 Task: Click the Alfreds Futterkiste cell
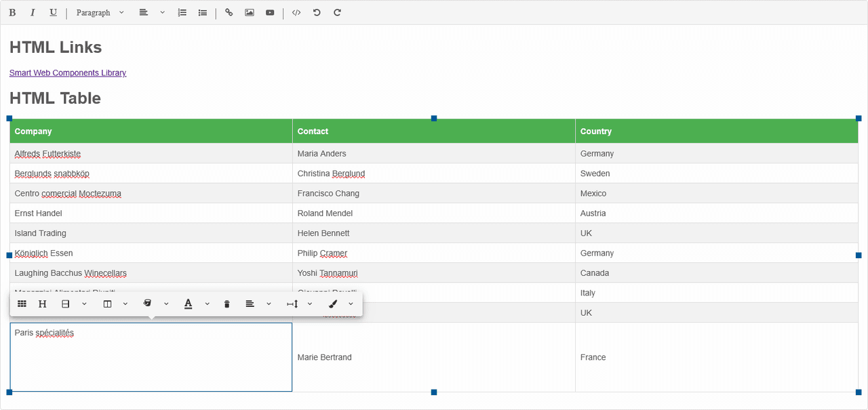(x=151, y=154)
